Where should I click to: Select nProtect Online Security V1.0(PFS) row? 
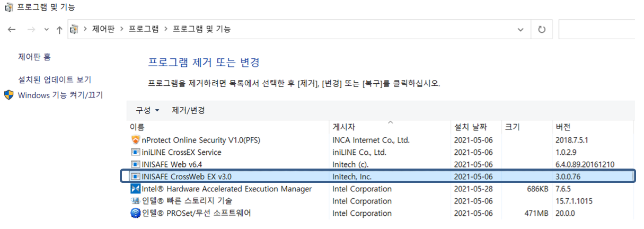[x=381, y=140]
